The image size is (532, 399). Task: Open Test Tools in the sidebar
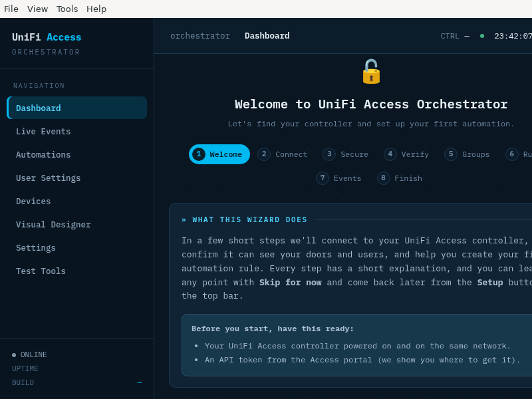click(x=76, y=271)
